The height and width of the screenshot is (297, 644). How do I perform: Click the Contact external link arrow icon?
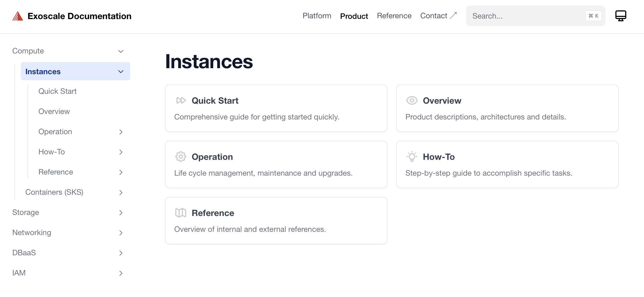click(x=453, y=16)
